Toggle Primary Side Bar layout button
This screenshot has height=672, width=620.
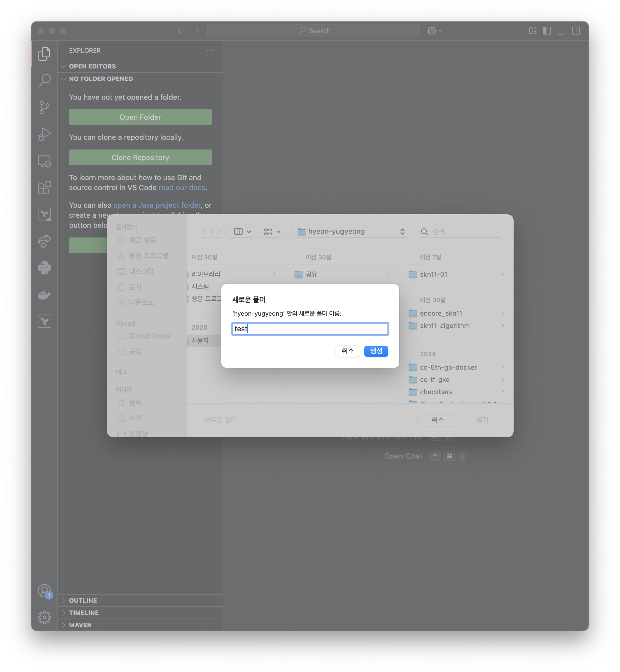pos(547,31)
